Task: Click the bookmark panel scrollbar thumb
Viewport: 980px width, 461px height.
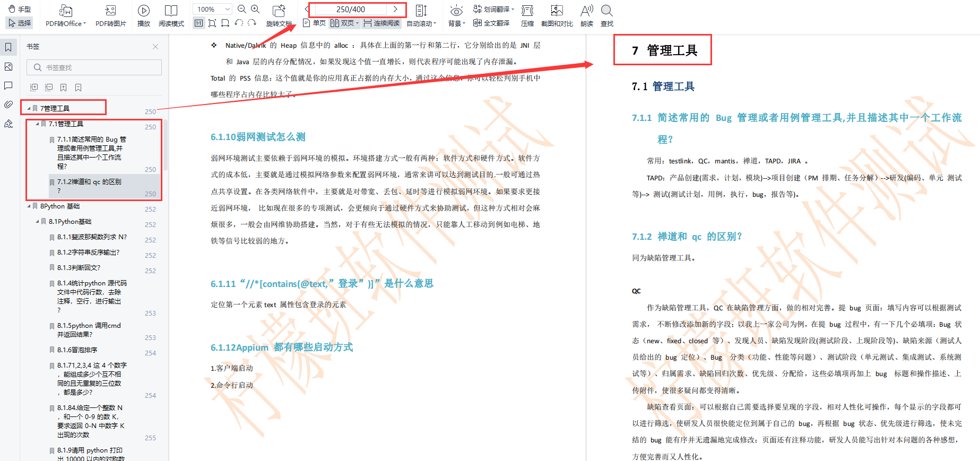Action: 166,145
